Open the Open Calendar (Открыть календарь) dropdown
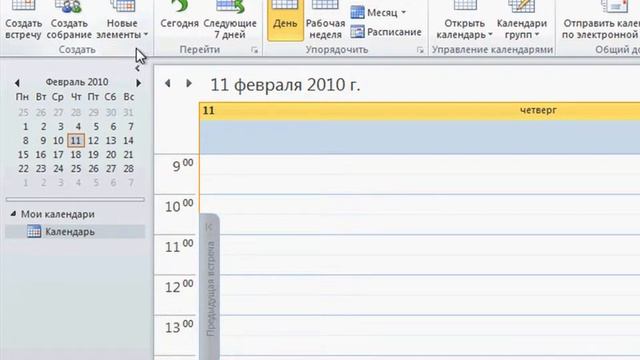 pos(464,20)
